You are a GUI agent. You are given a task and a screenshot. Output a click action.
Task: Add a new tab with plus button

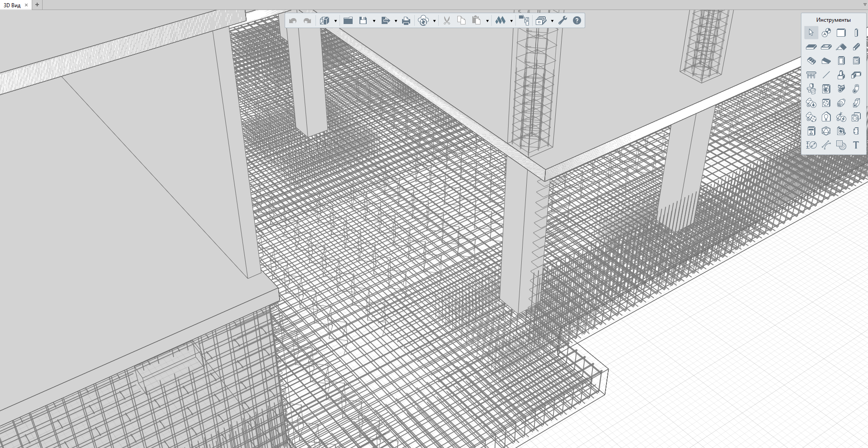tap(37, 5)
